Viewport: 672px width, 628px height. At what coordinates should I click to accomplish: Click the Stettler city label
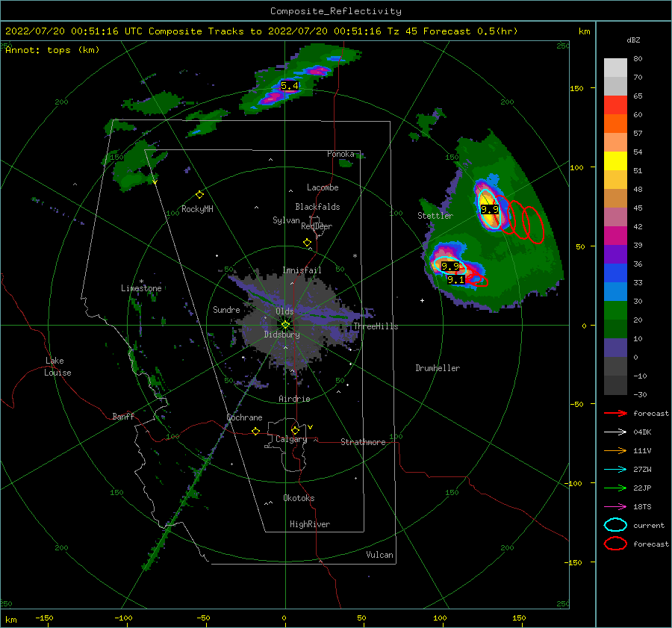435,216
